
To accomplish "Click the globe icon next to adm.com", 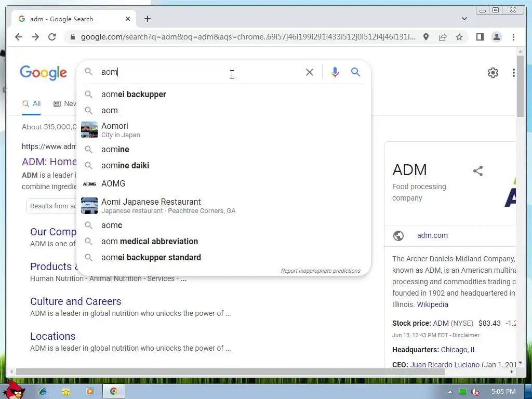I will pyautogui.click(x=398, y=235).
